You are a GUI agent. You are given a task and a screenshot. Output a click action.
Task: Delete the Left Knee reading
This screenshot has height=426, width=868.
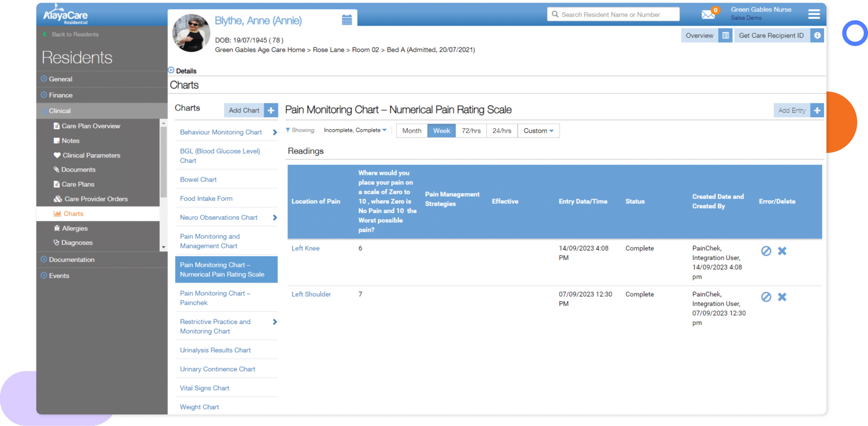tap(782, 251)
